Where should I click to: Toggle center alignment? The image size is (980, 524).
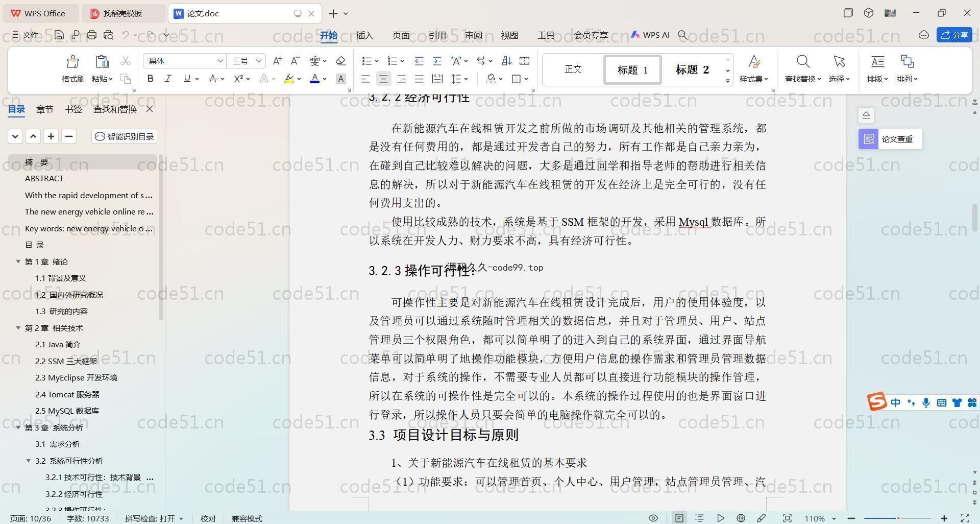383,79
